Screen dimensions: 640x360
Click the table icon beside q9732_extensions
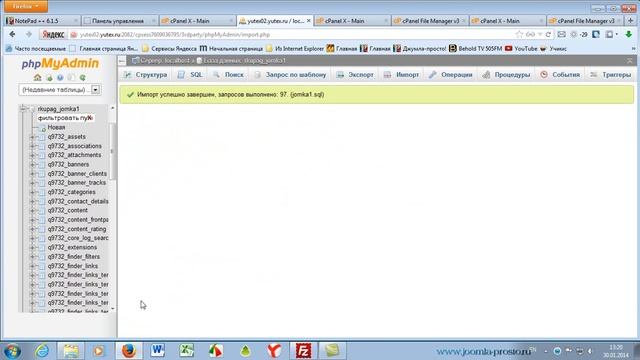[41, 247]
